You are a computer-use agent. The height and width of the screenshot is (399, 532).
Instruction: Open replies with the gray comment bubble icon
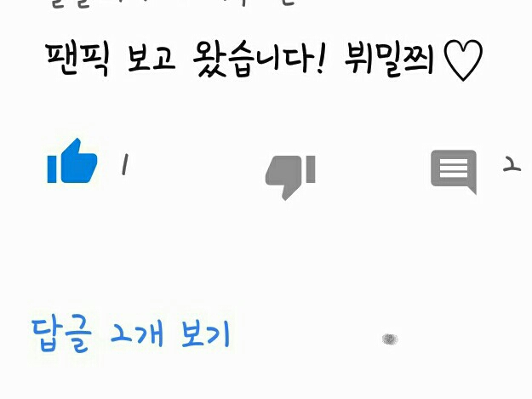click(454, 172)
